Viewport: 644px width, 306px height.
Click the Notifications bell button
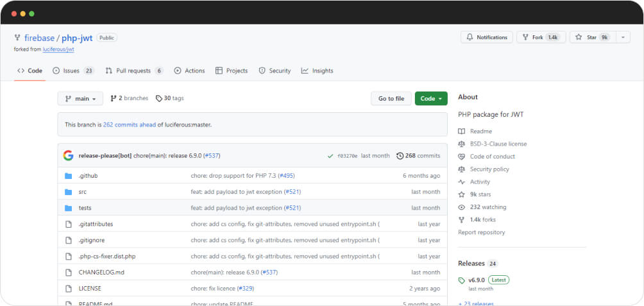(487, 37)
